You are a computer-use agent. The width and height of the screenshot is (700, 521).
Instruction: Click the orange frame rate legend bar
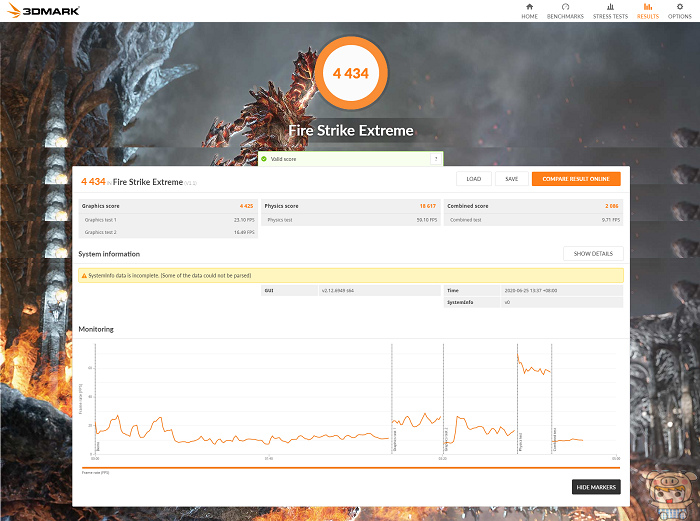coord(350,468)
